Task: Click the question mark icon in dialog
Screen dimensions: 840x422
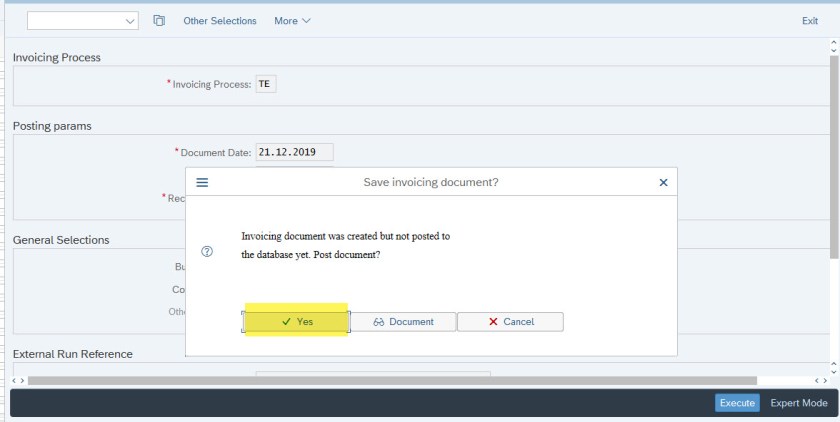Action: coord(207,252)
